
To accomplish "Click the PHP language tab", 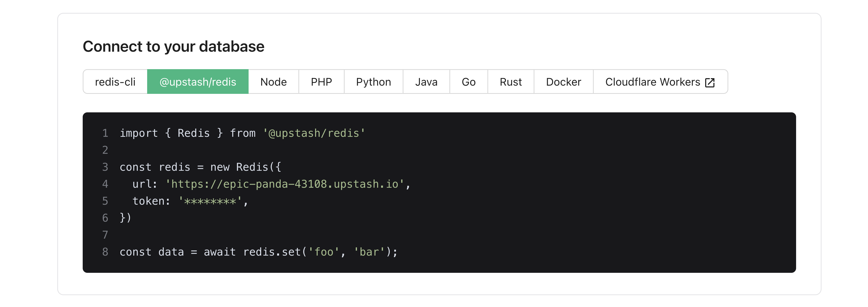I will (x=320, y=82).
